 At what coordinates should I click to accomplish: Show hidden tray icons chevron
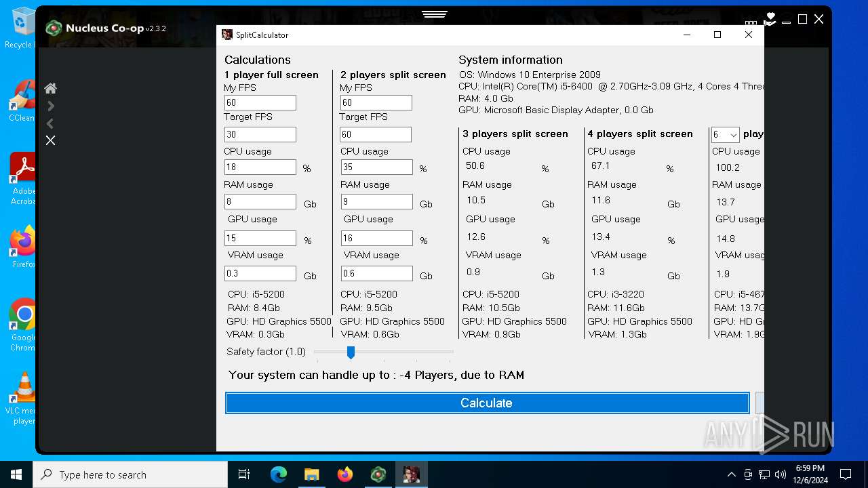[x=731, y=474]
